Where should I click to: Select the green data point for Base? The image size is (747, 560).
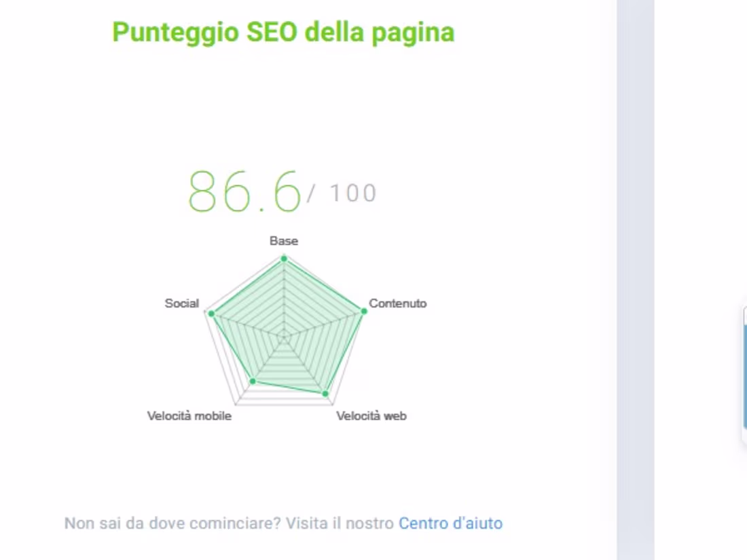click(x=283, y=257)
